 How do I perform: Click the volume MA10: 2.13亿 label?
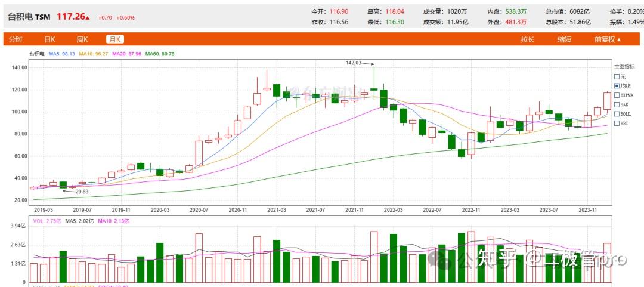pyautogui.click(x=113, y=221)
